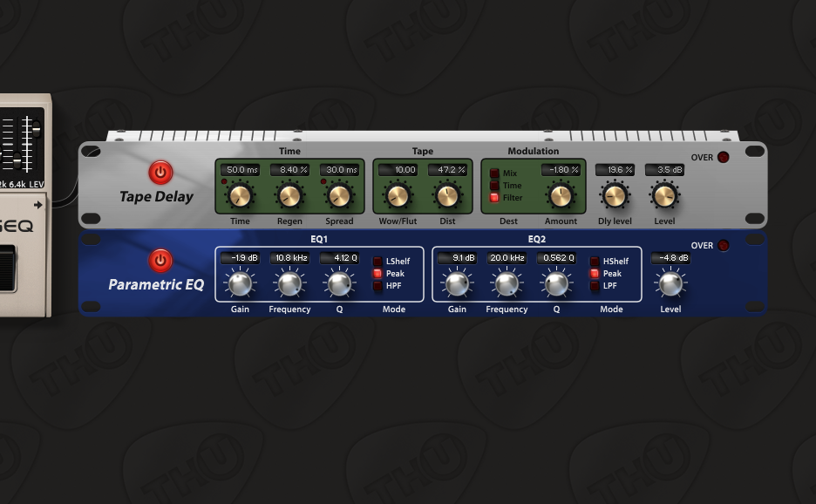Click the Tape Delay OVER indicator LED
This screenshot has width=816, height=504.
(x=724, y=157)
